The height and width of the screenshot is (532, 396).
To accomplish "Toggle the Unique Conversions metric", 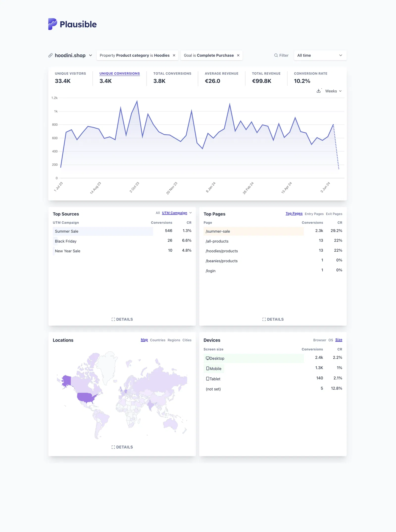I will tap(120, 73).
